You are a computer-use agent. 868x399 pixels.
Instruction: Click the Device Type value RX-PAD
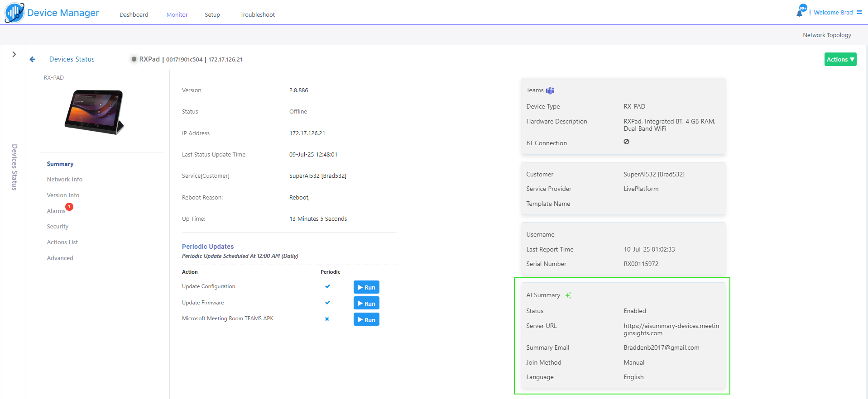(x=634, y=107)
